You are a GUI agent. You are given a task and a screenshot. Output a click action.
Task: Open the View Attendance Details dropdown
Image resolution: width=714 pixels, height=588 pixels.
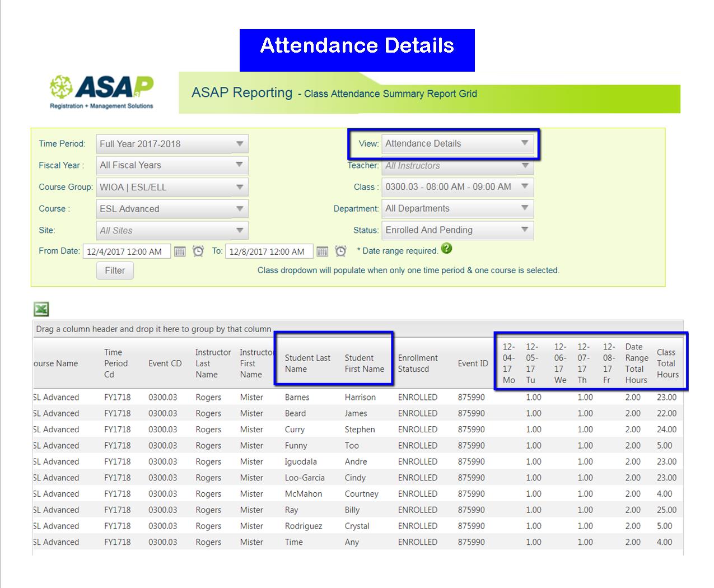click(x=524, y=143)
